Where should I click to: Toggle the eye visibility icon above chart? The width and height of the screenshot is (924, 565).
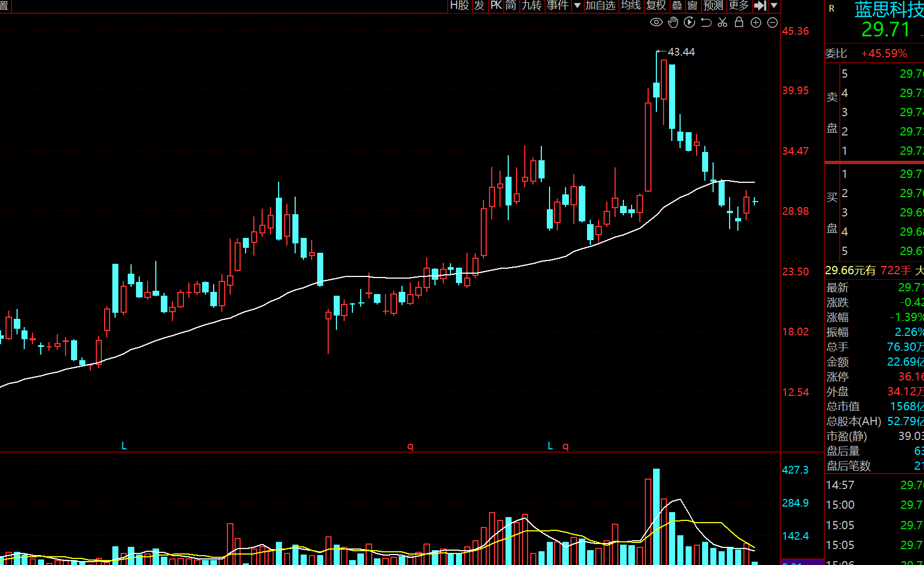coord(656,23)
